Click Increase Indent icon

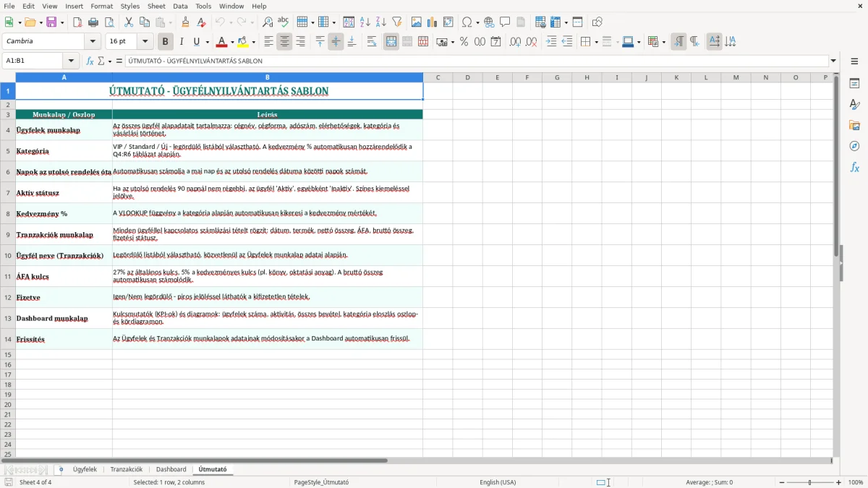point(551,42)
